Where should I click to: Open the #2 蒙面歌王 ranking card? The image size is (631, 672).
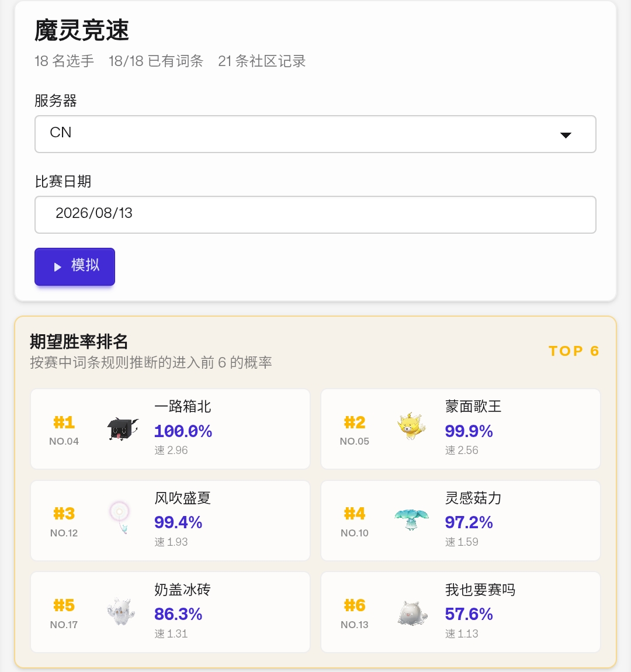[x=460, y=428]
